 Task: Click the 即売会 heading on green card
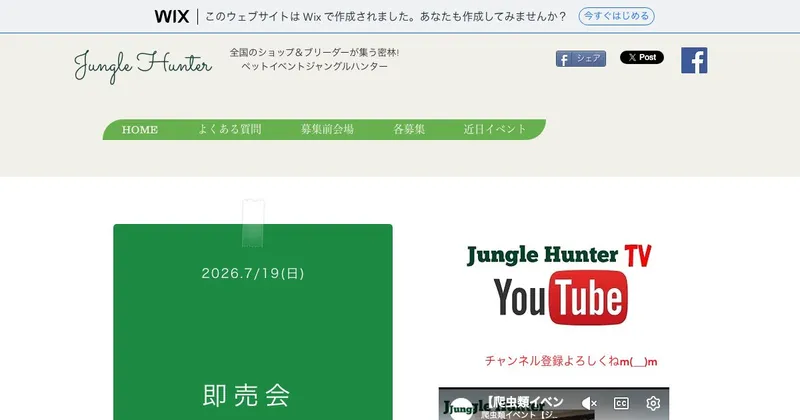tap(246, 396)
